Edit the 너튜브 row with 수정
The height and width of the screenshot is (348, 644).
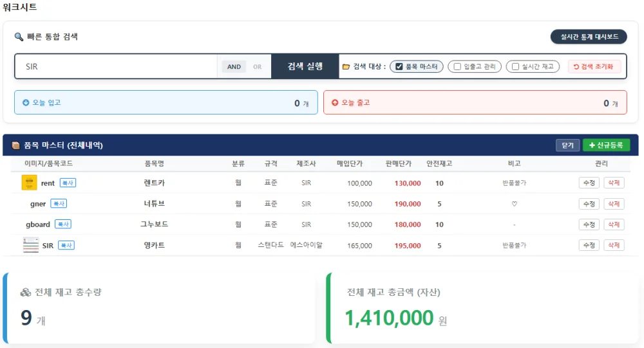point(589,204)
